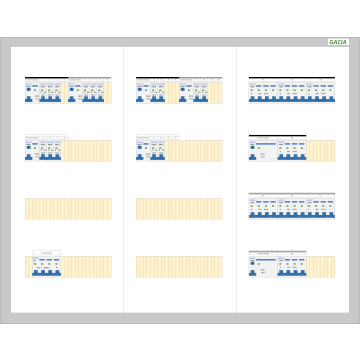Toggle test button on left column's top-row first RCD
This screenshot has width=360, height=360.
[28, 89]
